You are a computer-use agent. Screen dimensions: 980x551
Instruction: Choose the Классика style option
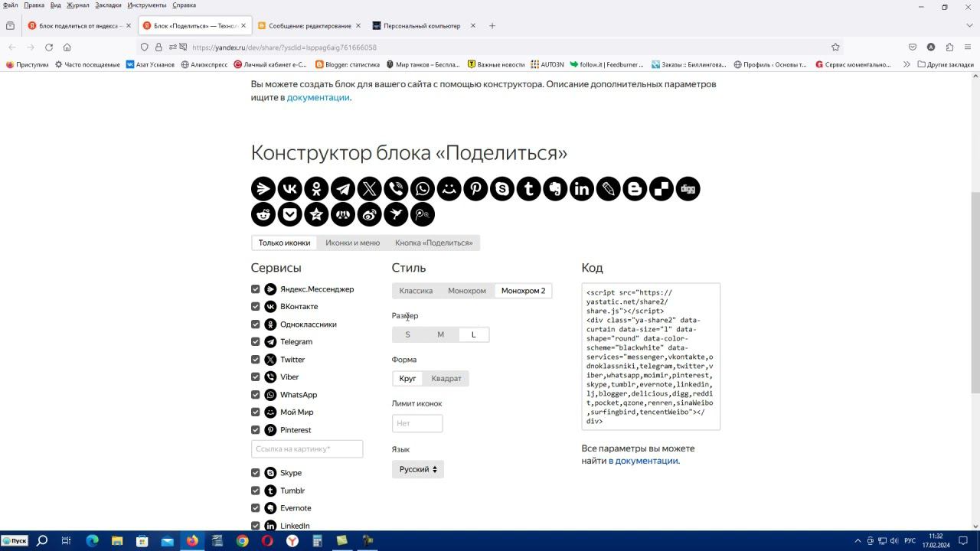(x=416, y=291)
